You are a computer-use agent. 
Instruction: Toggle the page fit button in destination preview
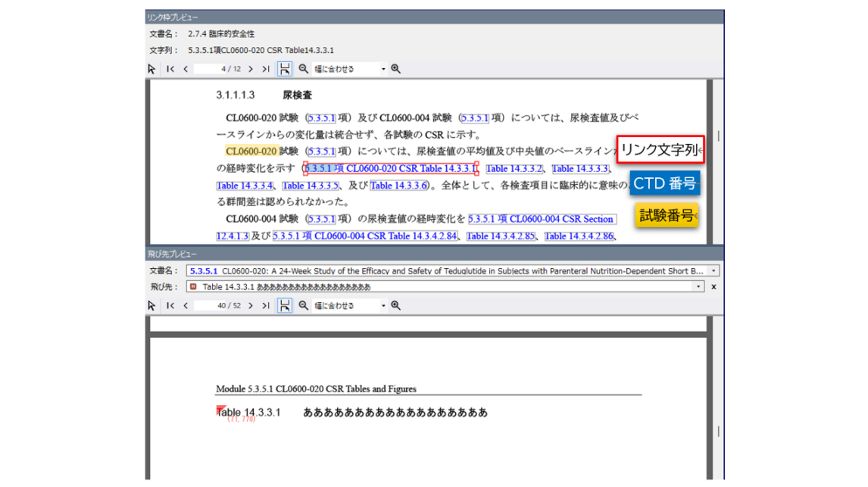pos(284,306)
